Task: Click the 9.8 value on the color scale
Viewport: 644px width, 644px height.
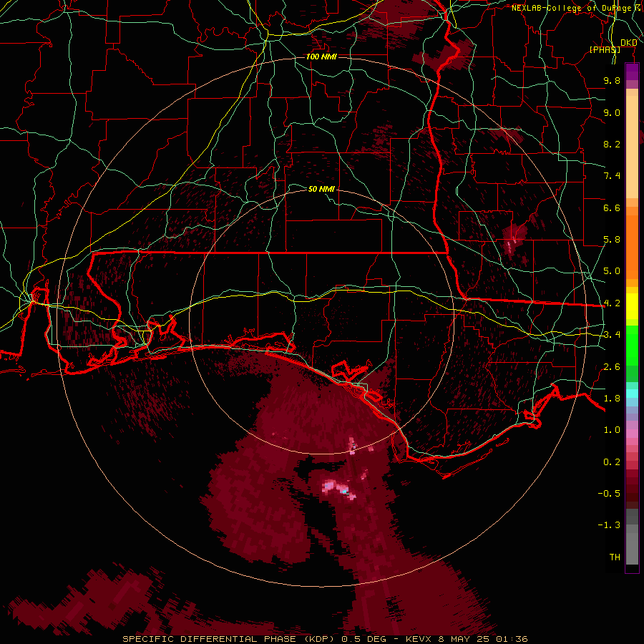Action: click(x=612, y=80)
